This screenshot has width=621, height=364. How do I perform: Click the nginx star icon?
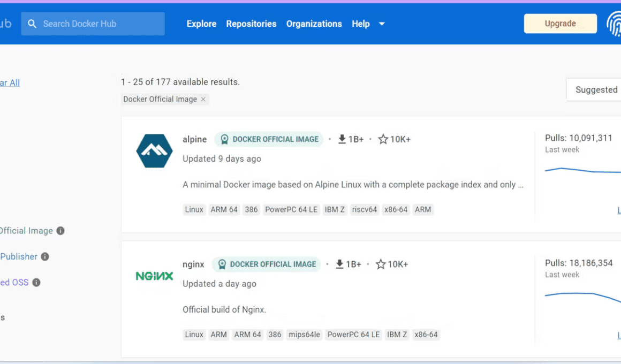[381, 264]
